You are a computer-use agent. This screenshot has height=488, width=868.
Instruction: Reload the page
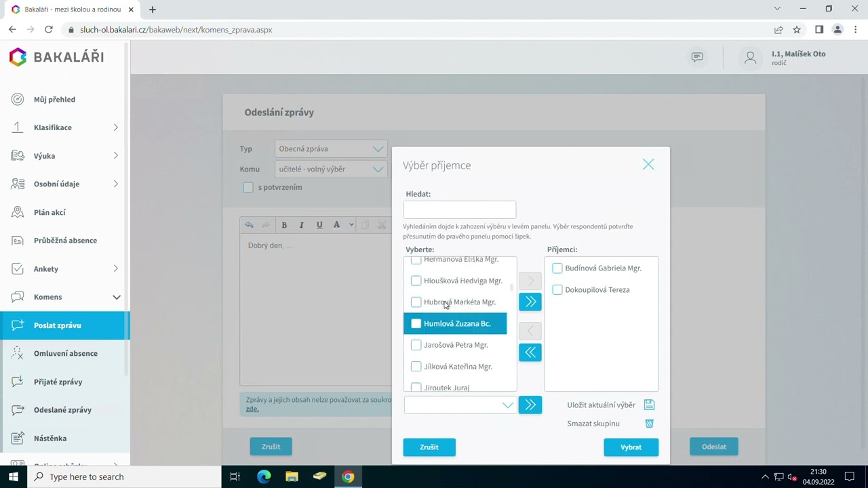point(48,30)
